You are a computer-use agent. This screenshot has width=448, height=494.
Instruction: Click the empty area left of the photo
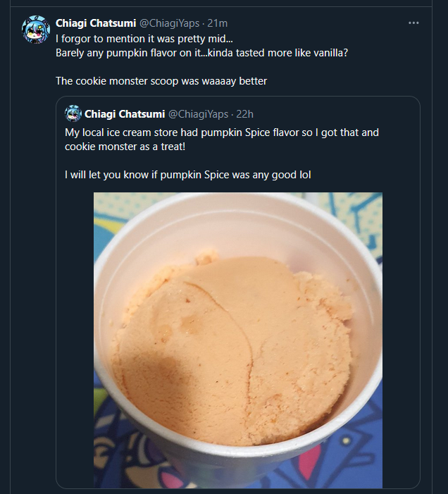[75, 338]
